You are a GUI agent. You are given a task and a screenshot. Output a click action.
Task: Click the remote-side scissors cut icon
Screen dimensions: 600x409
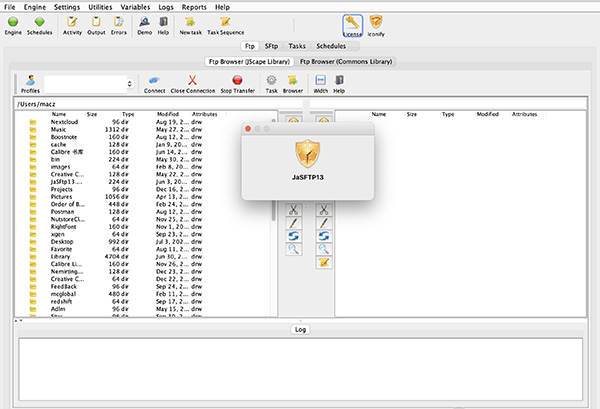tap(324, 210)
